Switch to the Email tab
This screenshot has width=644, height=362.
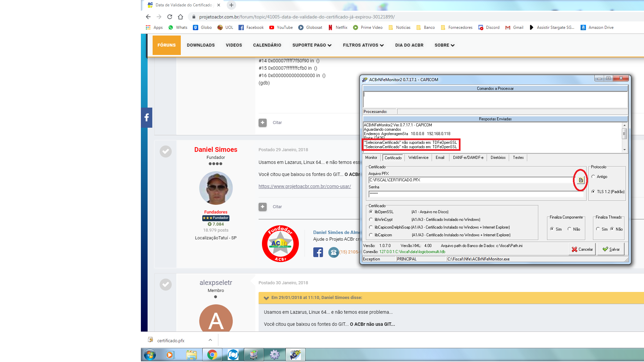click(x=440, y=158)
